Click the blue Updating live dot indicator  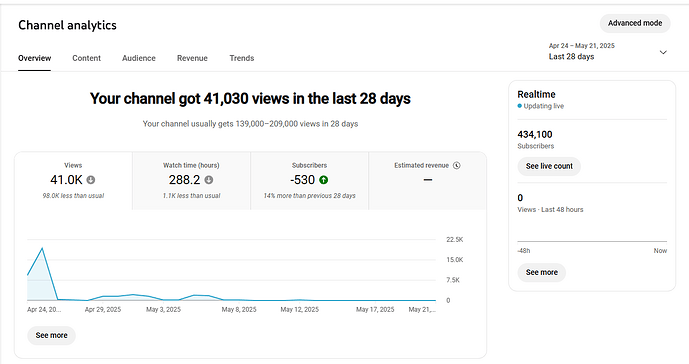coord(519,106)
